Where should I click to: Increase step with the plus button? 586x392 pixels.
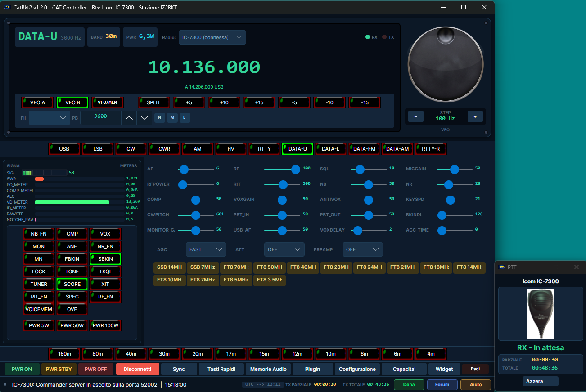point(475,116)
